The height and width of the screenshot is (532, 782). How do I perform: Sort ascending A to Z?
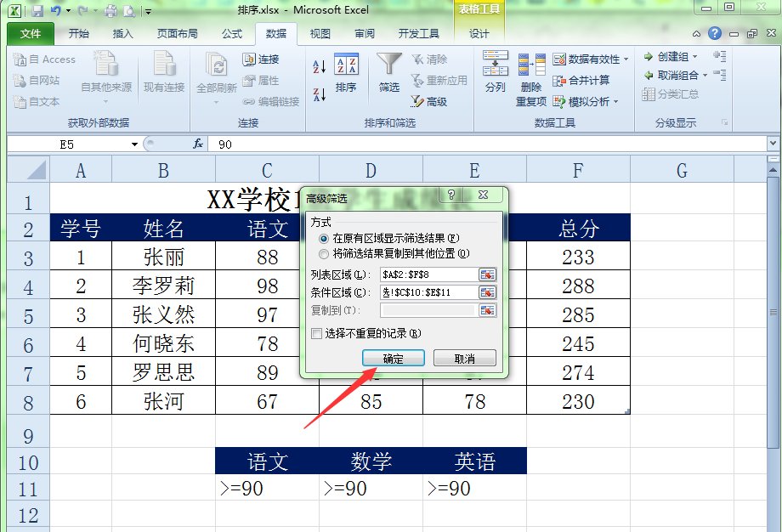[x=320, y=66]
